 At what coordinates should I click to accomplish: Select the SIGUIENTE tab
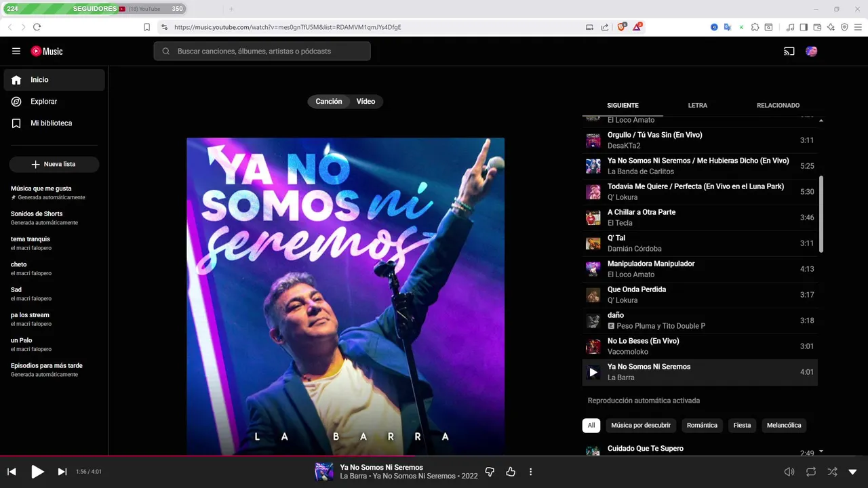pyautogui.click(x=623, y=105)
